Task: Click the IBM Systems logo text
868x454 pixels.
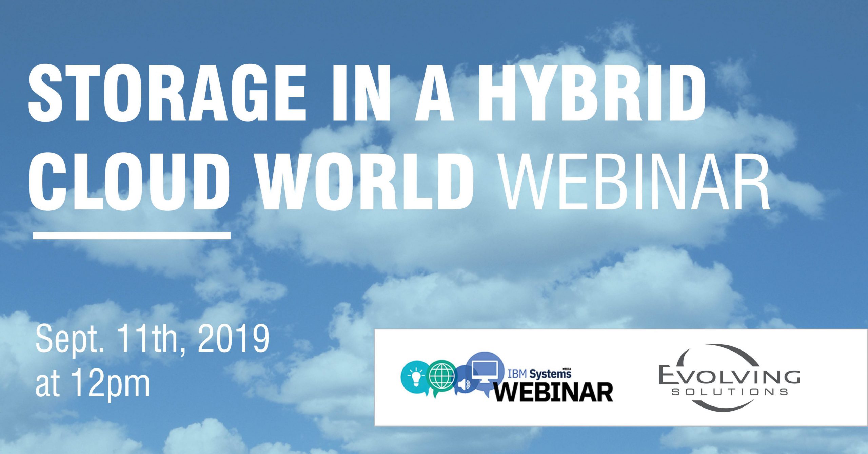Action: 539,374
